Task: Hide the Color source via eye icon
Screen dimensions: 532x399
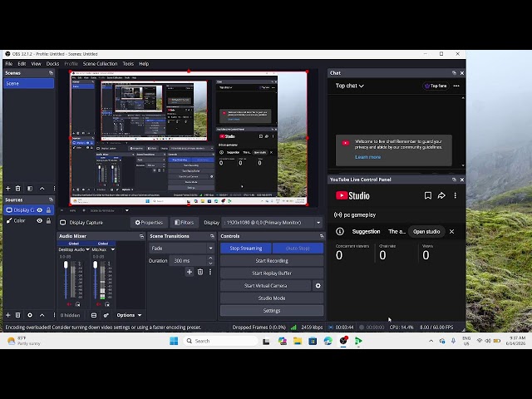Action: pos(40,220)
